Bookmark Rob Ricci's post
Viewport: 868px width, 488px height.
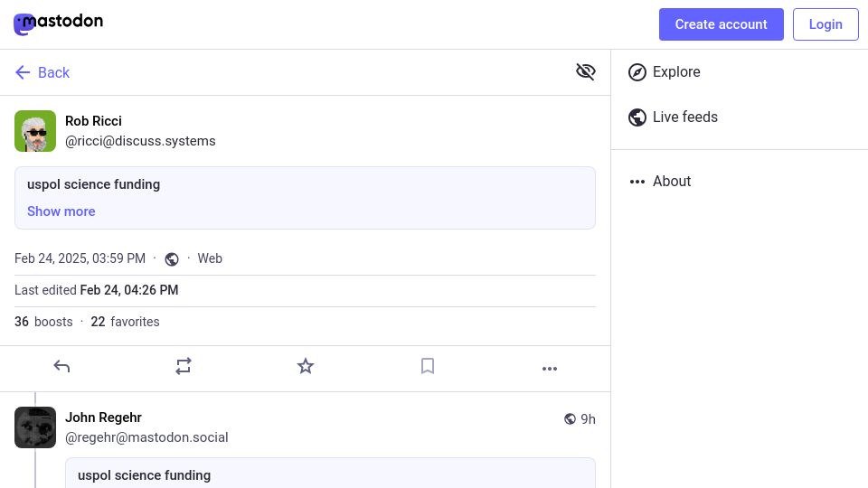[428, 366]
